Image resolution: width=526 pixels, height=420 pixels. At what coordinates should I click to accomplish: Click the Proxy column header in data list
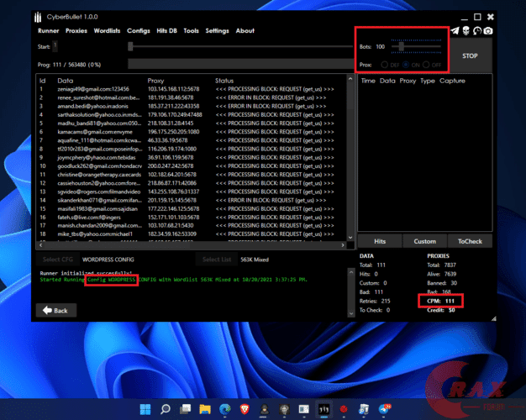tap(155, 81)
